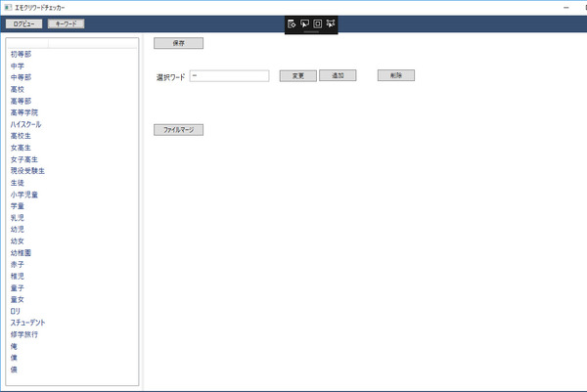Screen dimensions: 587x392
Task: Toggle Display Layout Adorners icon
Action: click(317, 23)
